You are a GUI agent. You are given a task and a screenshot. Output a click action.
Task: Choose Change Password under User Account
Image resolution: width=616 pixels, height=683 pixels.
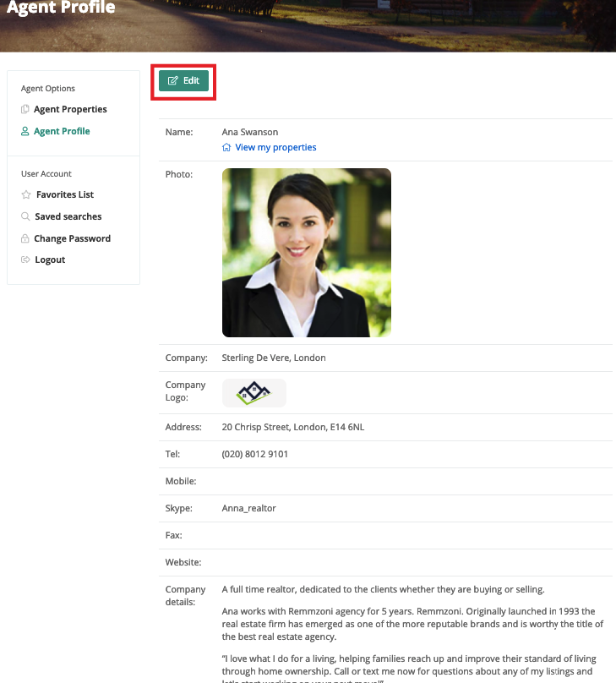(72, 239)
